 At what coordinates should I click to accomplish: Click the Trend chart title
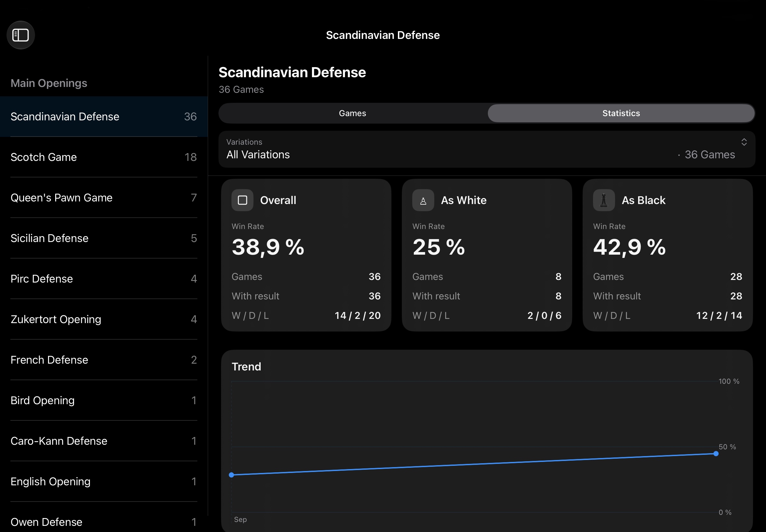coord(246,367)
